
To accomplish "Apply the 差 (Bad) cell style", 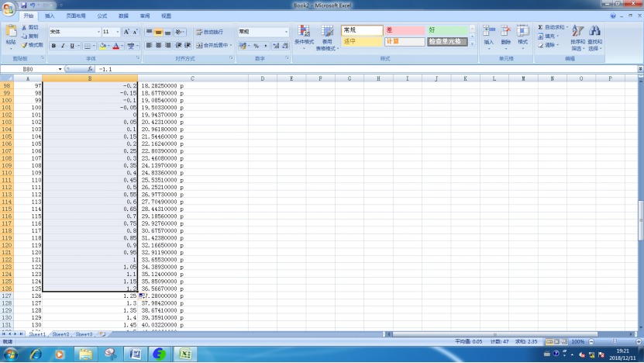I will pos(405,30).
